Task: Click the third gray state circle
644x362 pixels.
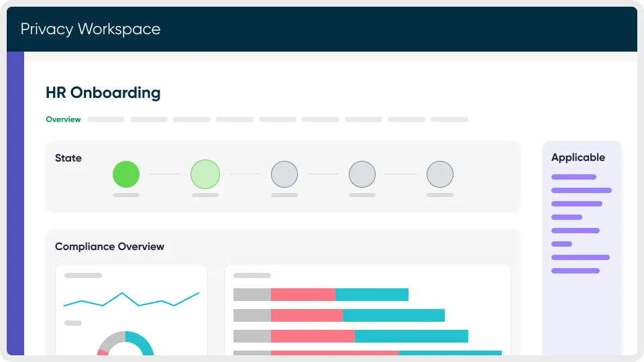Action: (284, 174)
